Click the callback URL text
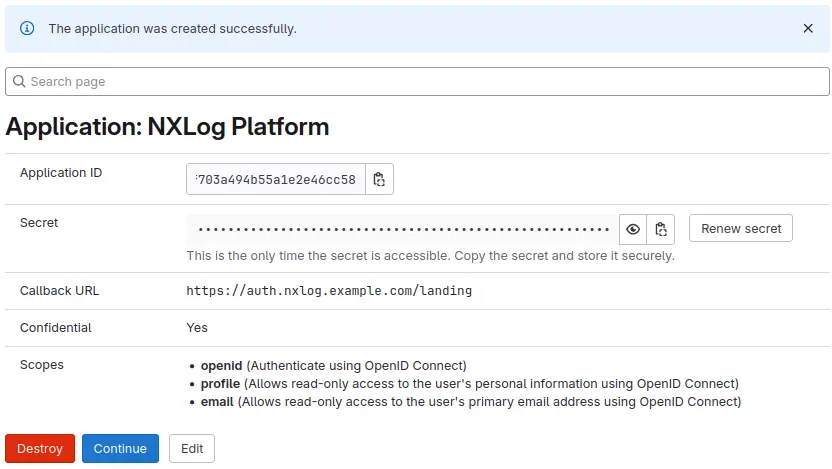Viewport: 832px width, 469px height. [329, 291]
